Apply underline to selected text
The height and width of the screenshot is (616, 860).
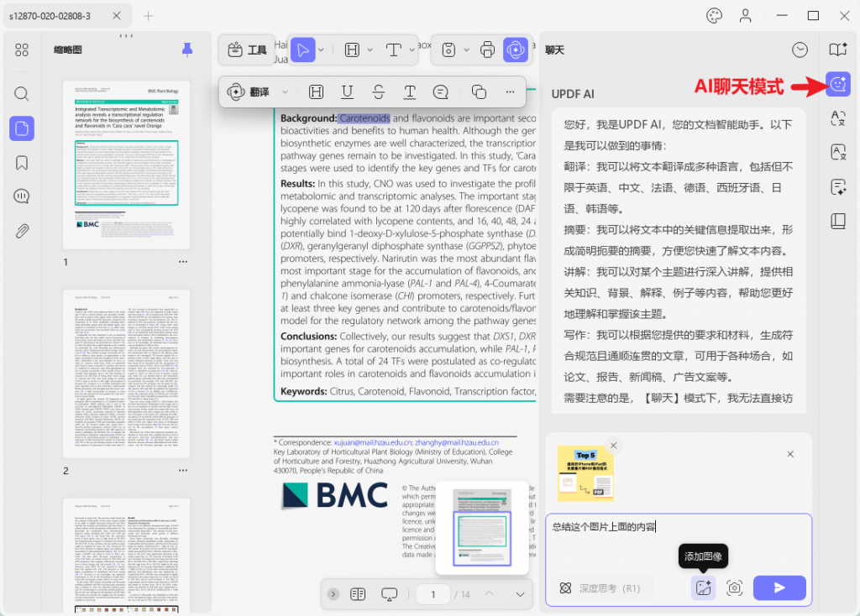pos(347,92)
